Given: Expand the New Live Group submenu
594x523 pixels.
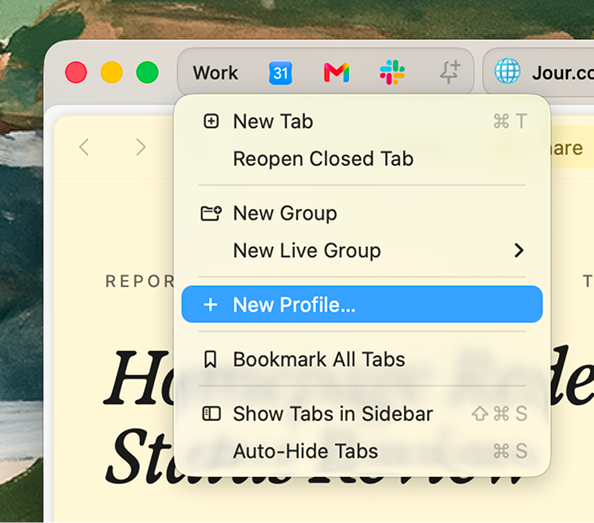Looking at the screenshot, I should [362, 250].
